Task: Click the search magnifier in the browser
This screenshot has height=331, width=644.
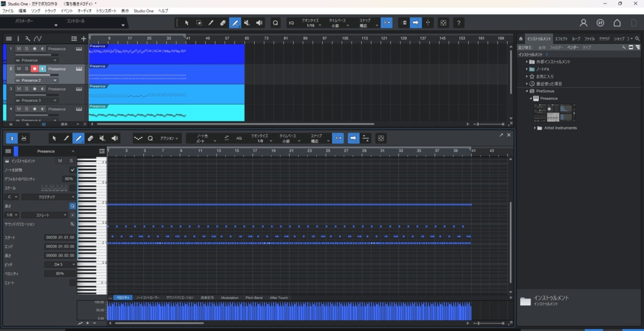Action: click(638, 38)
